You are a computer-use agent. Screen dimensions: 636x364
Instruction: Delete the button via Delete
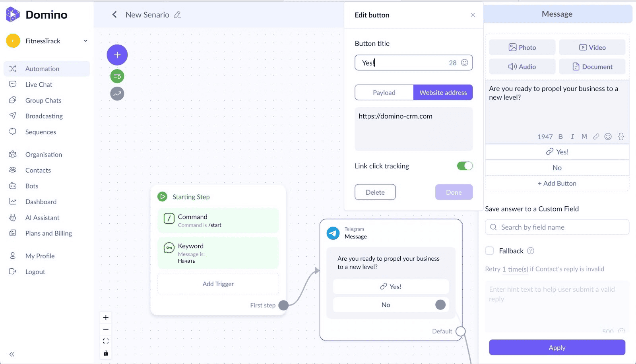[x=375, y=192]
